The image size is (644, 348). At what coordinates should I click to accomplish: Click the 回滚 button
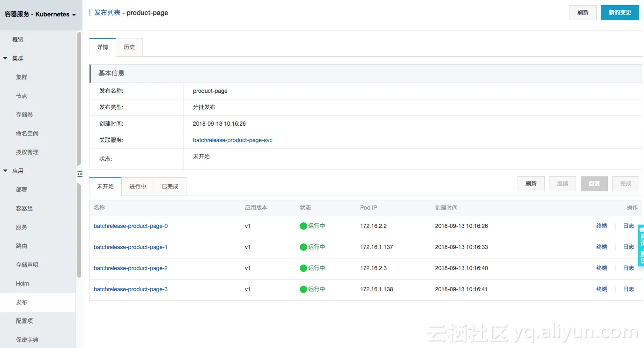tap(594, 184)
